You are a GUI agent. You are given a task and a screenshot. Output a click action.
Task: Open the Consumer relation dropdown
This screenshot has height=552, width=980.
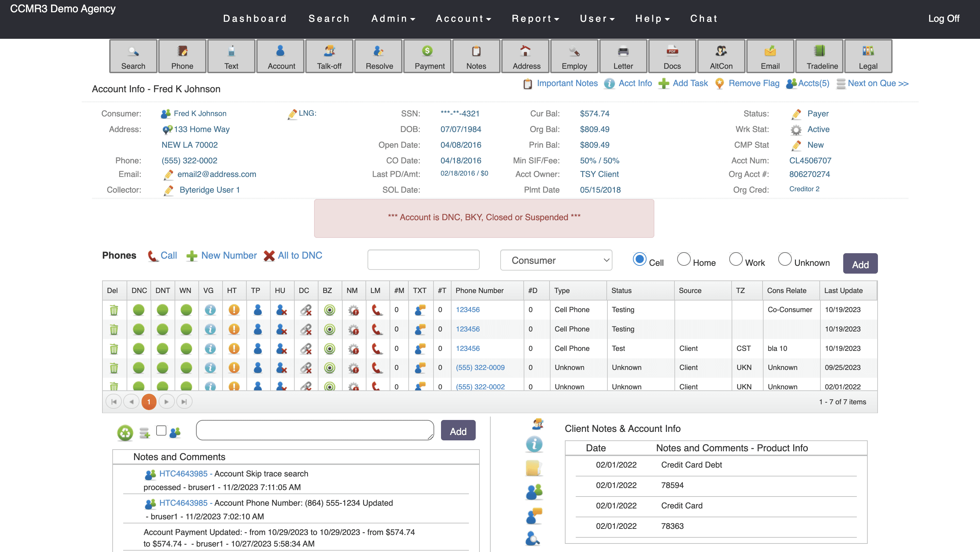pyautogui.click(x=556, y=260)
